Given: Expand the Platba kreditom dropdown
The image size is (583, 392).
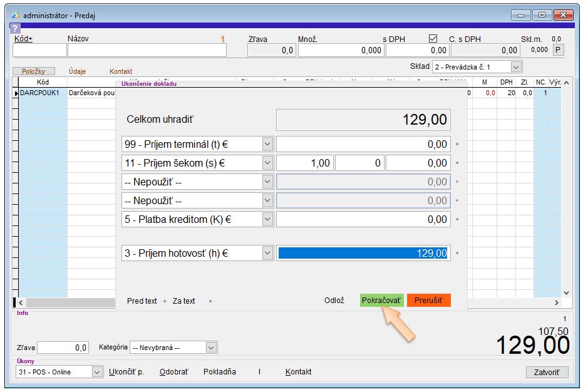Looking at the screenshot, I should [267, 219].
